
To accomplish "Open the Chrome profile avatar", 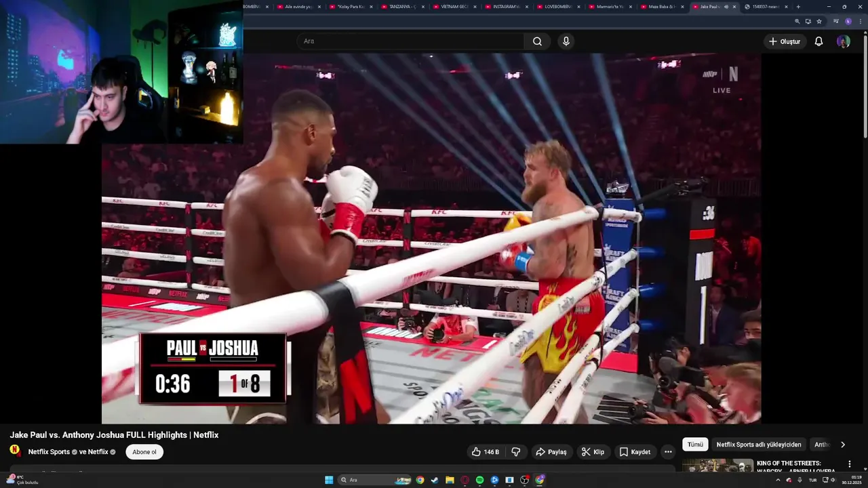I will [x=848, y=21].
